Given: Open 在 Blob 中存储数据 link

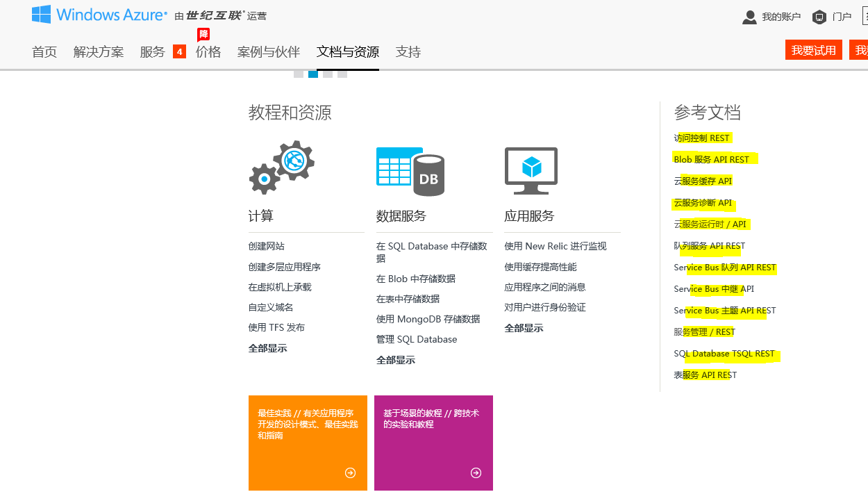Looking at the screenshot, I should tap(416, 279).
